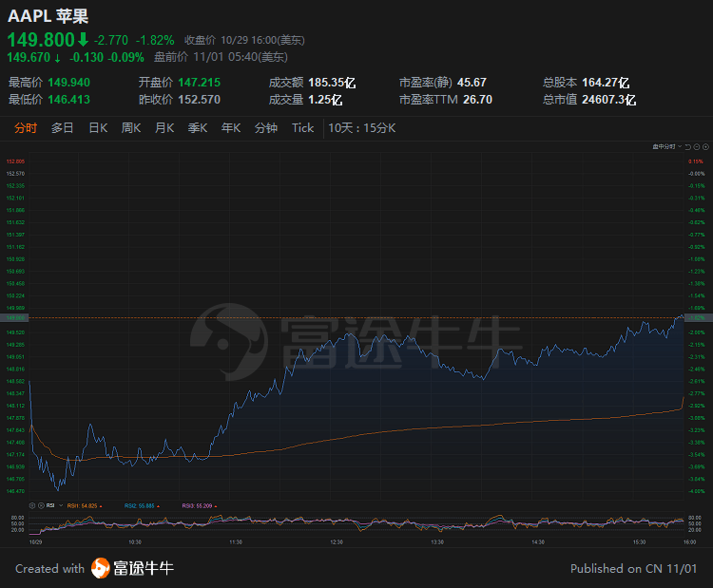Click the 最高价 value 149.940
Screen dimensions: 713x588
tap(69, 83)
